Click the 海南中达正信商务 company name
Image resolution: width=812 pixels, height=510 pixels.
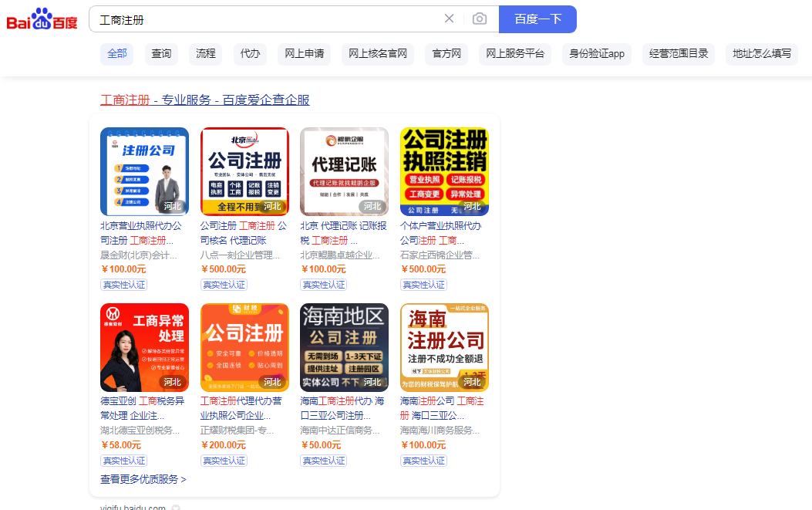click(340, 431)
